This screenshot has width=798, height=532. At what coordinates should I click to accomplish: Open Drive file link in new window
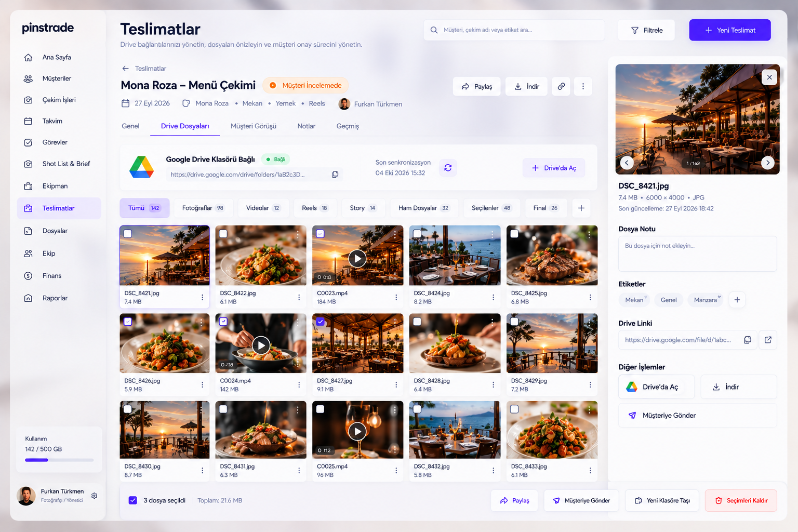(x=768, y=340)
